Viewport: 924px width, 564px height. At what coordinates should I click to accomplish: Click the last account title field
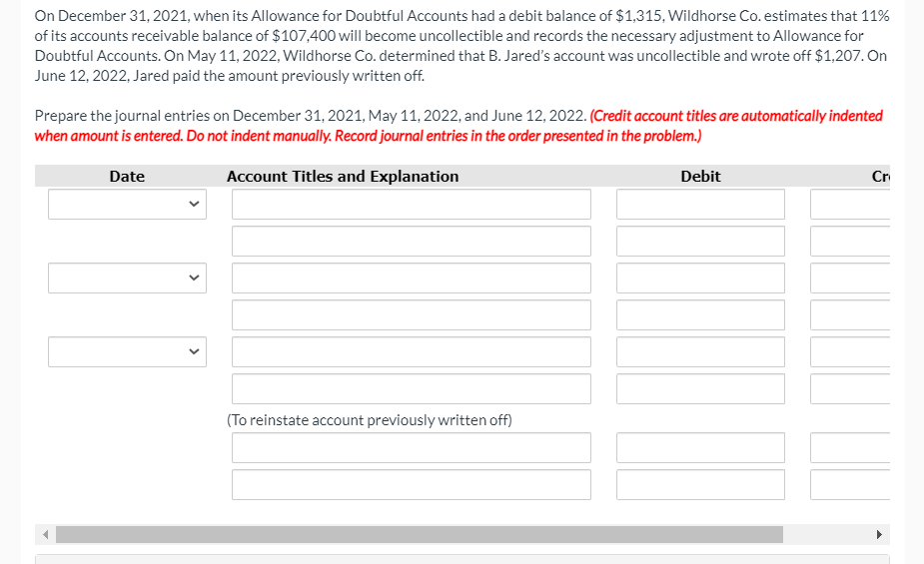point(412,484)
